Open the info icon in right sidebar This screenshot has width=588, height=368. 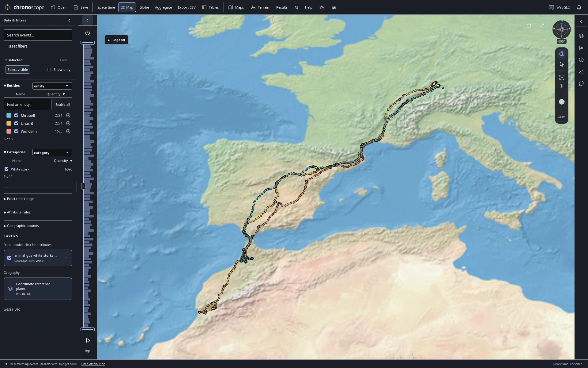(581, 60)
